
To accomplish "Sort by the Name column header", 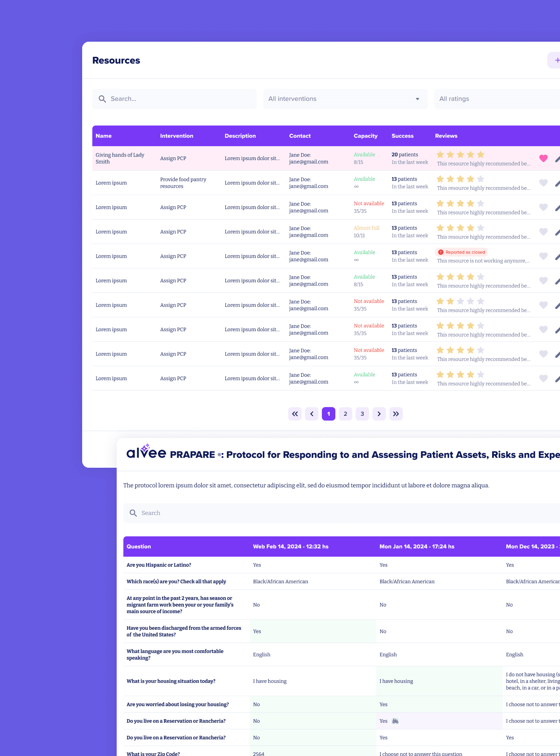I will 104,136.
